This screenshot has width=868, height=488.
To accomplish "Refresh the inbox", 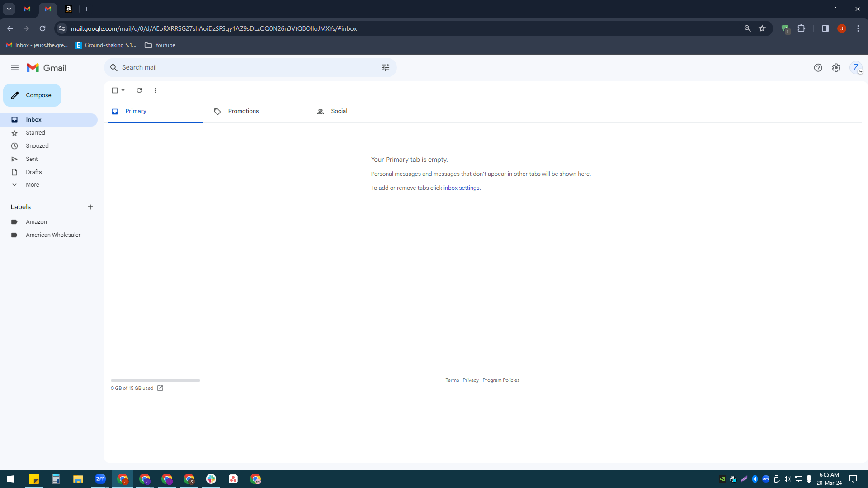I will [x=139, y=90].
